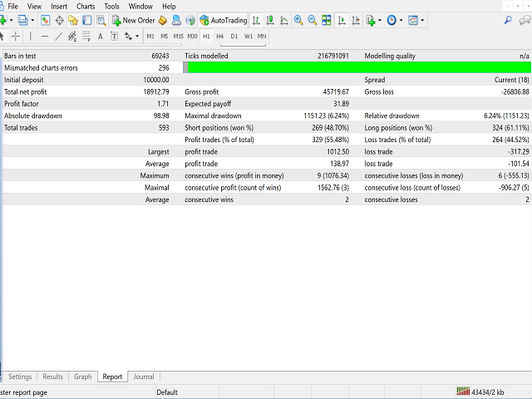Select the vertical line drawing tool
532x399 pixels.
(x=31, y=36)
